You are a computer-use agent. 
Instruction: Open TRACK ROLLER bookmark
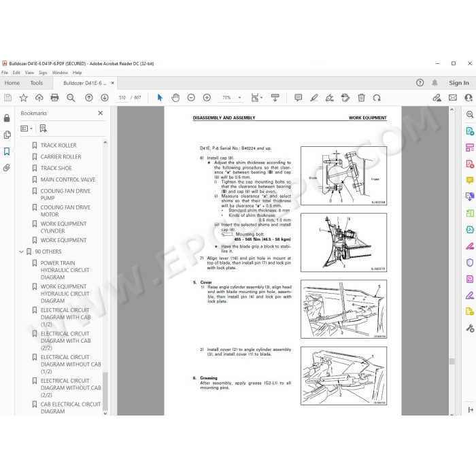click(x=58, y=146)
